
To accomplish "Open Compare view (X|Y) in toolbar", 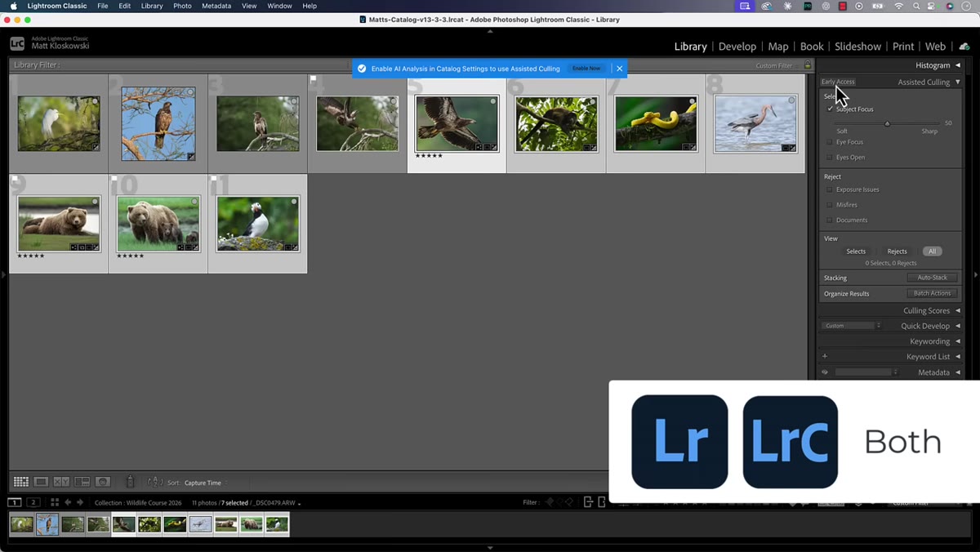I will [x=61, y=482].
